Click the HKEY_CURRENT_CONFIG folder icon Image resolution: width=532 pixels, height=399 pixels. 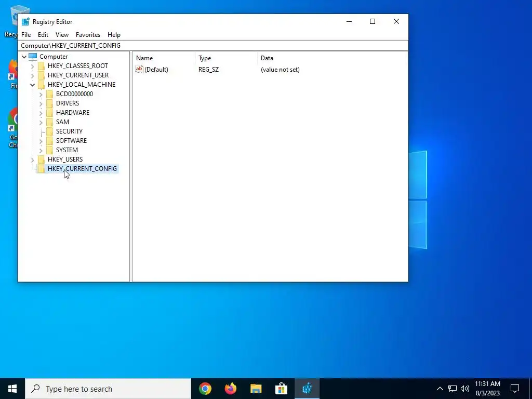pos(41,169)
